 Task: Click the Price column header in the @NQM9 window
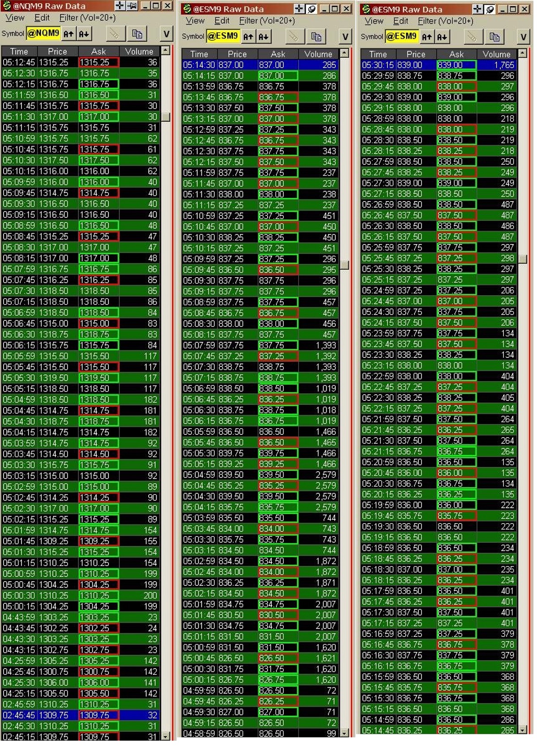(x=57, y=52)
